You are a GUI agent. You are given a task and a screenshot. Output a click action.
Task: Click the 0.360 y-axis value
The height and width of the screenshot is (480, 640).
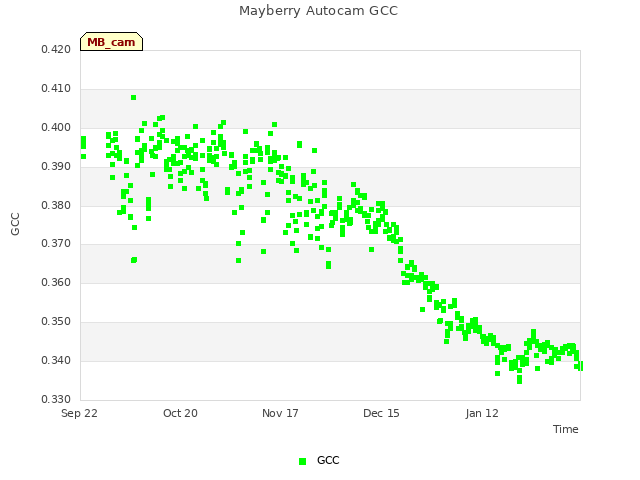pos(56,282)
